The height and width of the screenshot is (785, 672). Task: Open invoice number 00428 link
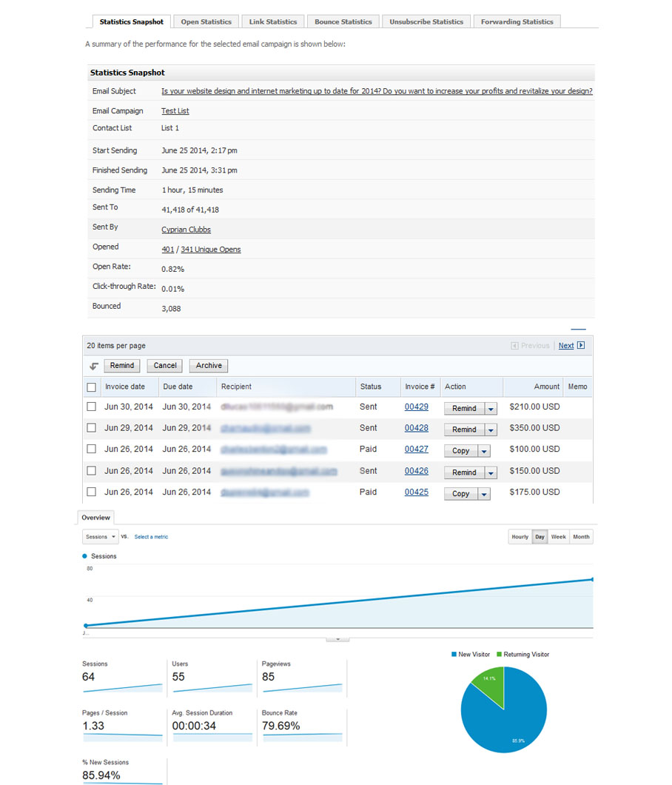point(416,428)
